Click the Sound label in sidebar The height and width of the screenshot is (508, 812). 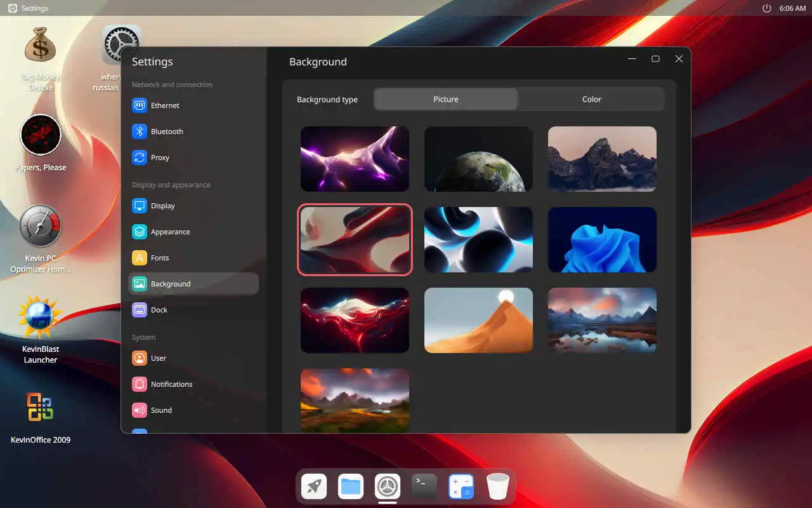point(161,410)
